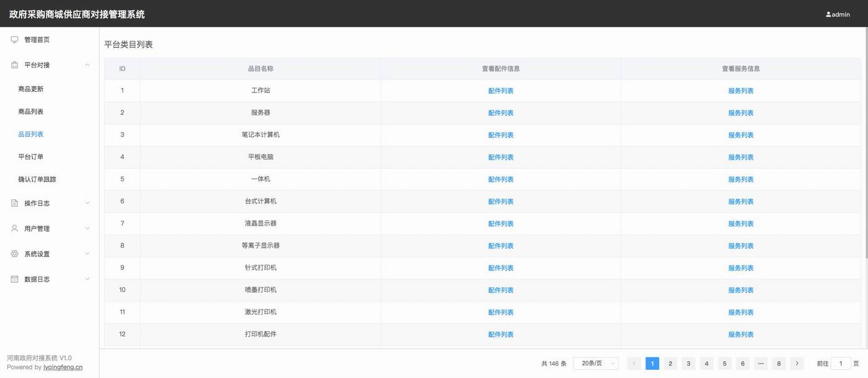Image resolution: width=868 pixels, height=378 pixels.
Task: Open 商品更新 in the sidebar
Action: 31,89
